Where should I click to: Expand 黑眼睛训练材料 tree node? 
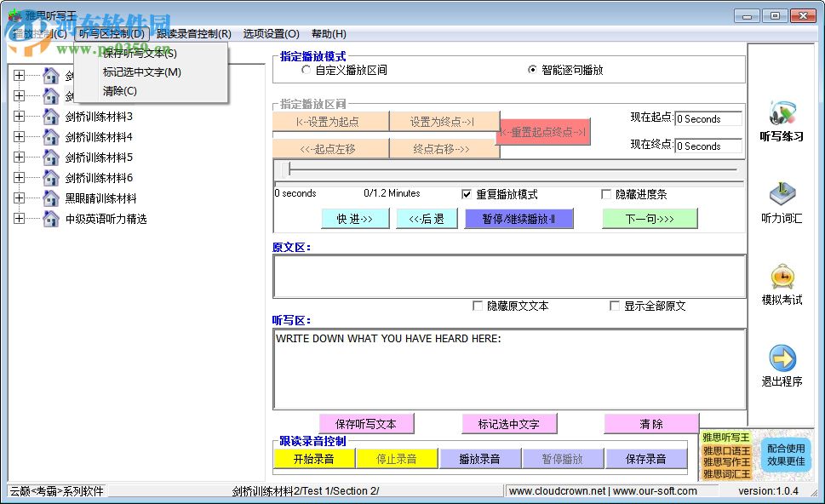[19, 198]
